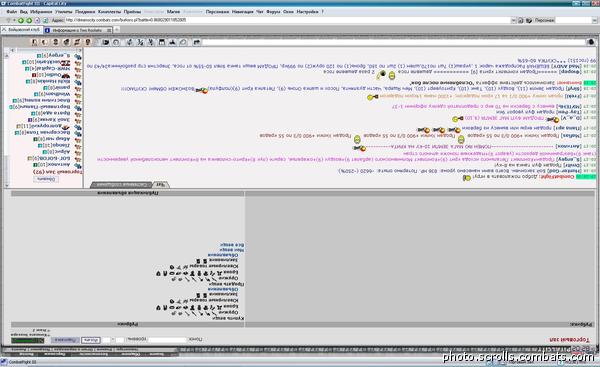Click into the Название search text field

[167, 340]
